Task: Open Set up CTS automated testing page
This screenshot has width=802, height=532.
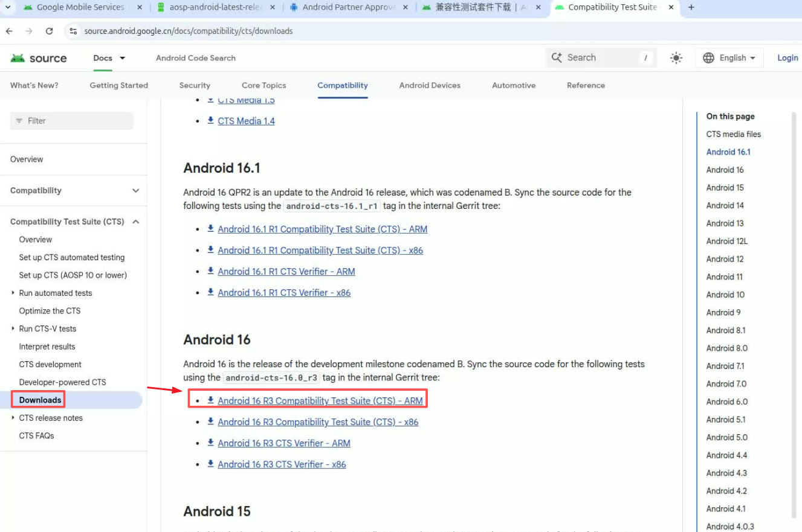Action: click(72, 257)
